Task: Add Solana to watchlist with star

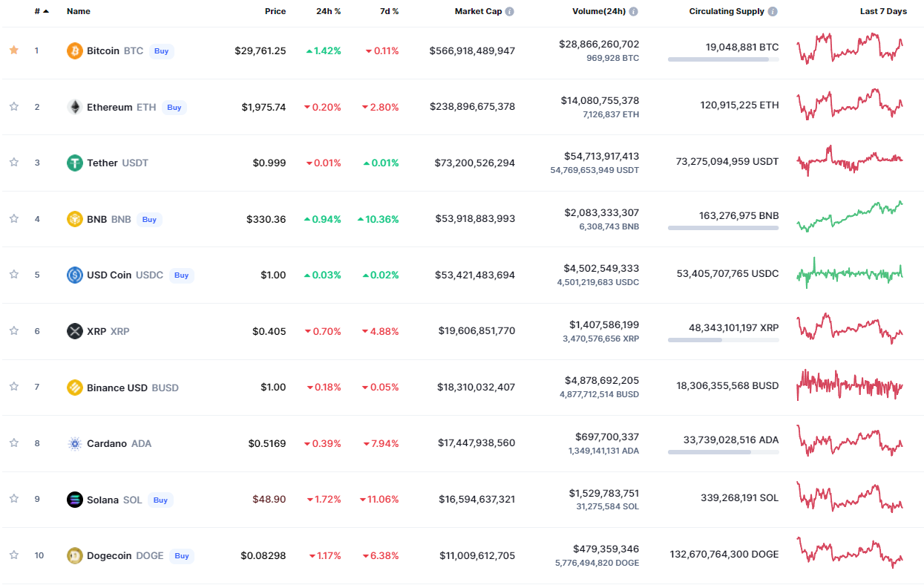Action: click(13, 498)
